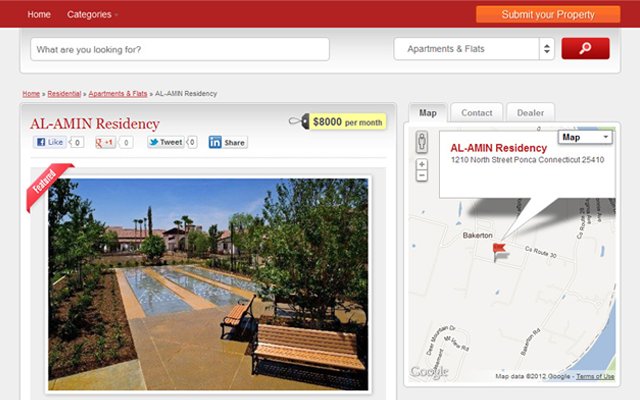Click the Tweet button

pyautogui.click(x=166, y=142)
